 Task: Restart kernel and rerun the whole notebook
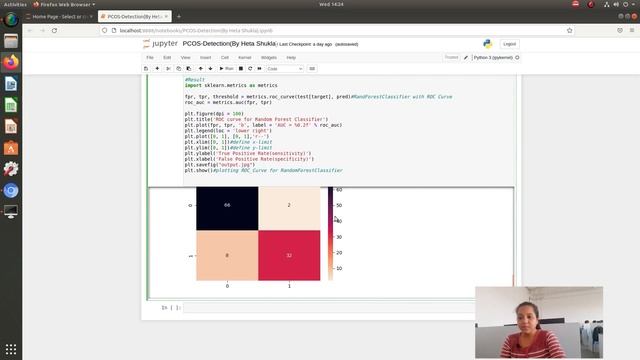pos(260,69)
